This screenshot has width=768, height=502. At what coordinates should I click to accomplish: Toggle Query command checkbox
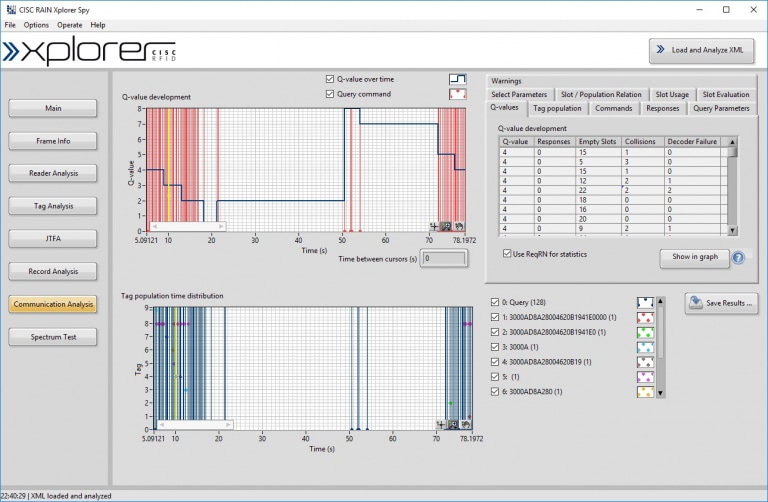[330, 94]
